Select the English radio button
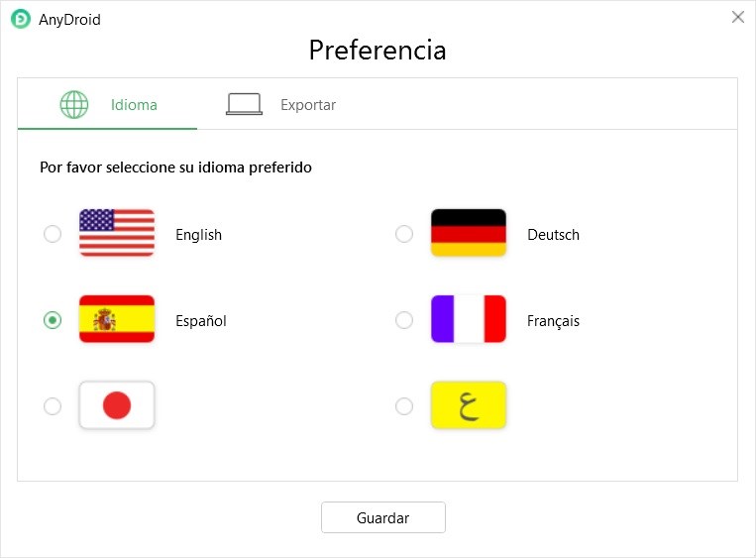The height and width of the screenshot is (558, 756). (x=53, y=234)
